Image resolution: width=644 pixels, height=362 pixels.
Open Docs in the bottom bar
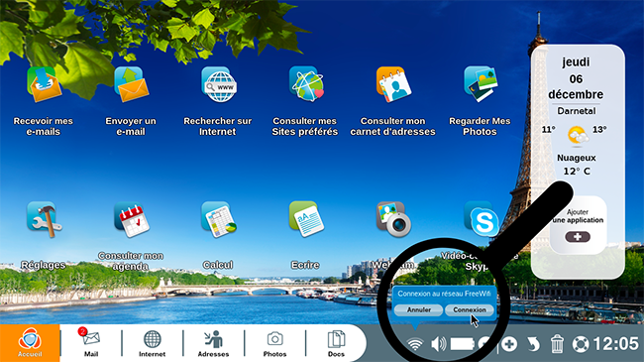tap(336, 343)
